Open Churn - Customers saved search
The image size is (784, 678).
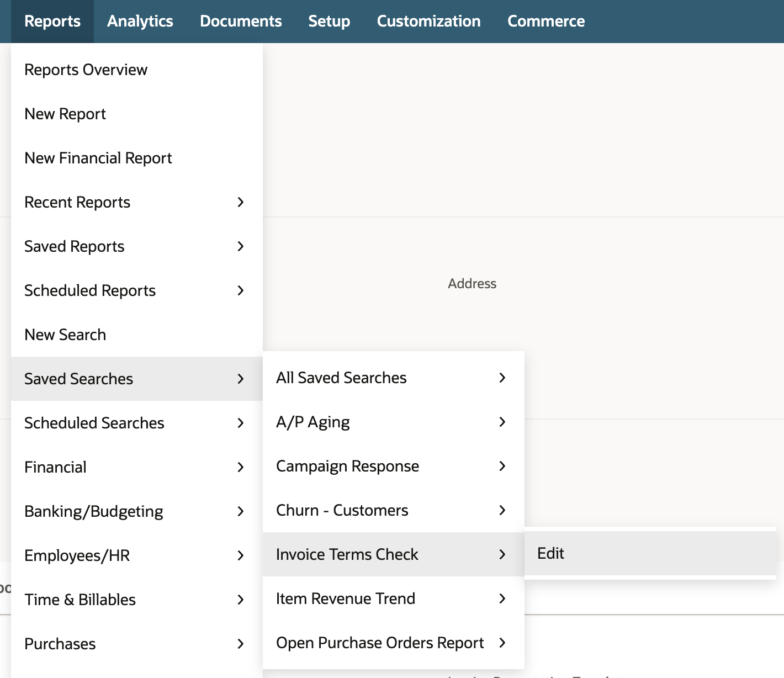pyautogui.click(x=394, y=510)
